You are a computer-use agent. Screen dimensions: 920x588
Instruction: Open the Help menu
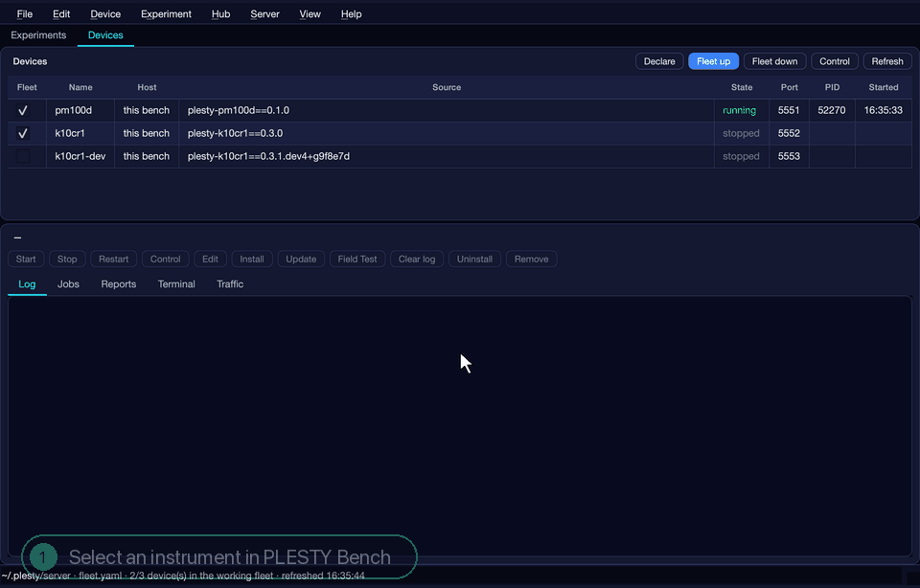(x=352, y=14)
